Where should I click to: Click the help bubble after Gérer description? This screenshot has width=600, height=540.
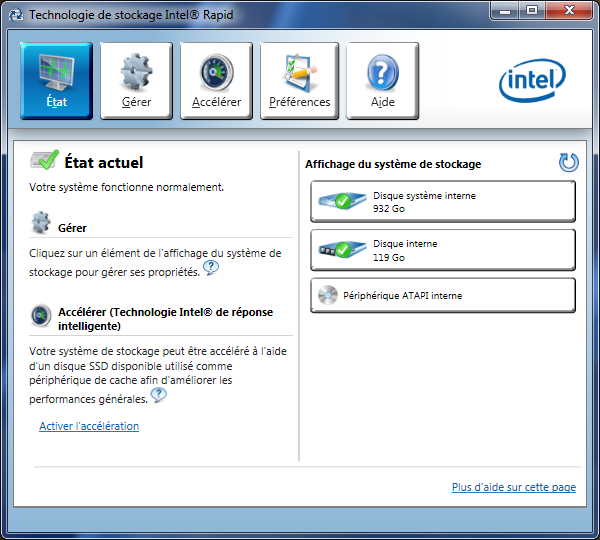pos(210,268)
